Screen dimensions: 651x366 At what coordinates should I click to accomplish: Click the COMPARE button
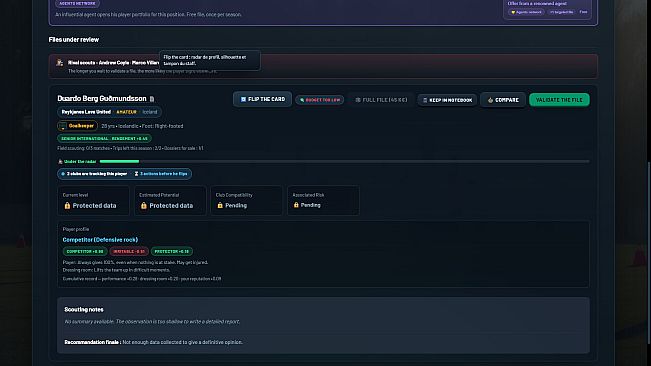click(503, 100)
